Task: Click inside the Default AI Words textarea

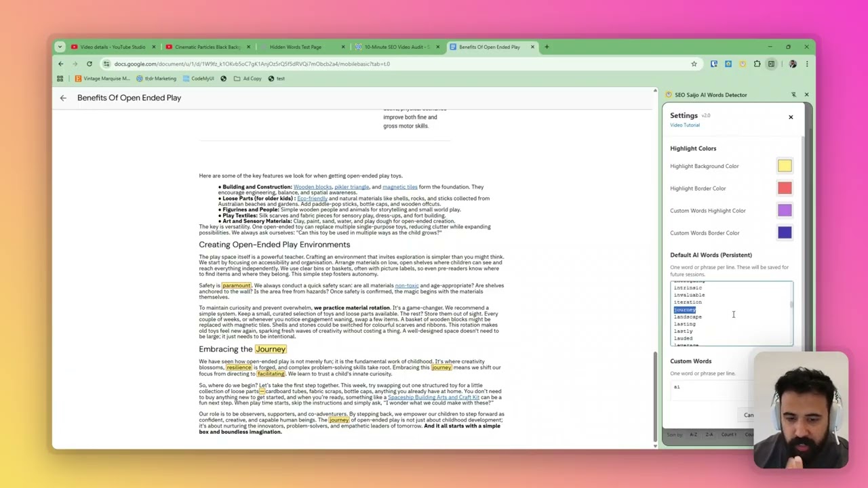Action: point(731,314)
